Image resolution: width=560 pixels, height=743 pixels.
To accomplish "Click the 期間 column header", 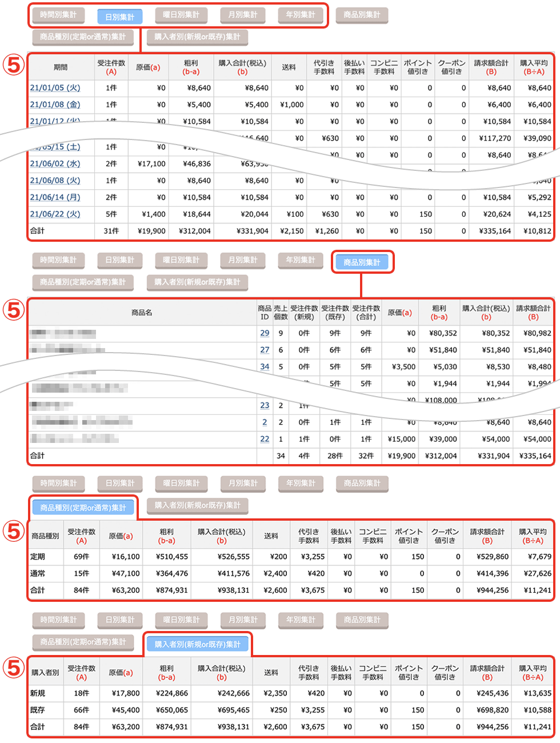I will [61, 67].
